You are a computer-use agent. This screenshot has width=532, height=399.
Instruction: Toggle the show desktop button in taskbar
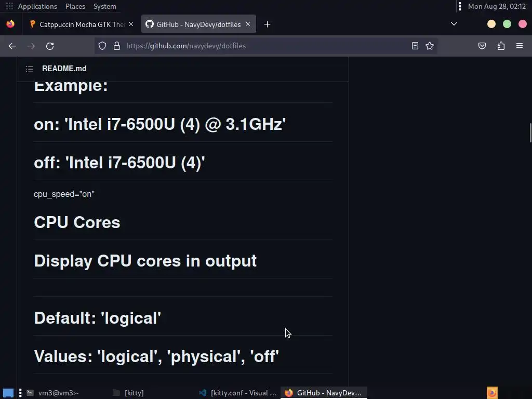pyautogui.click(x=8, y=393)
